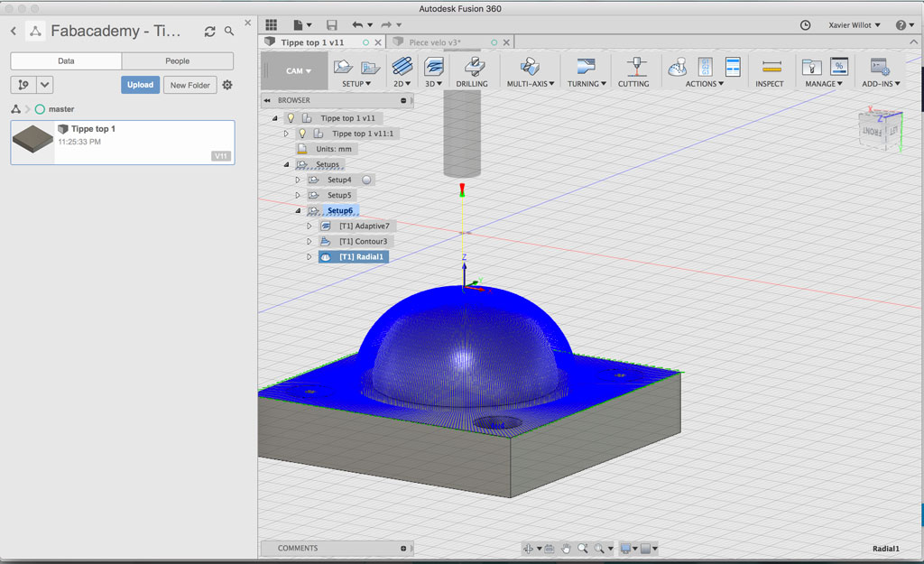The image size is (924, 564).
Task: Toggle visibility bulb of Tippe top 1 v11
Action: click(291, 118)
